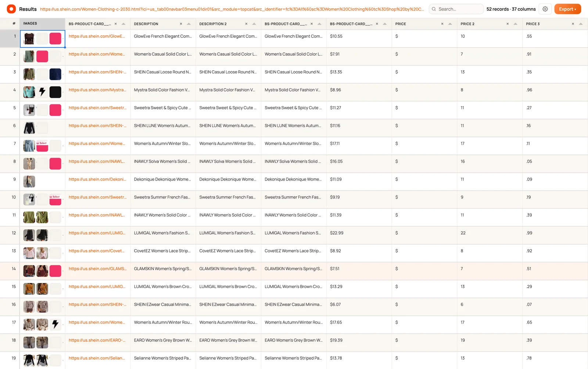The image size is (588, 369).
Task: Select the leopard print thumbnail in row 9
Action: tap(29, 182)
